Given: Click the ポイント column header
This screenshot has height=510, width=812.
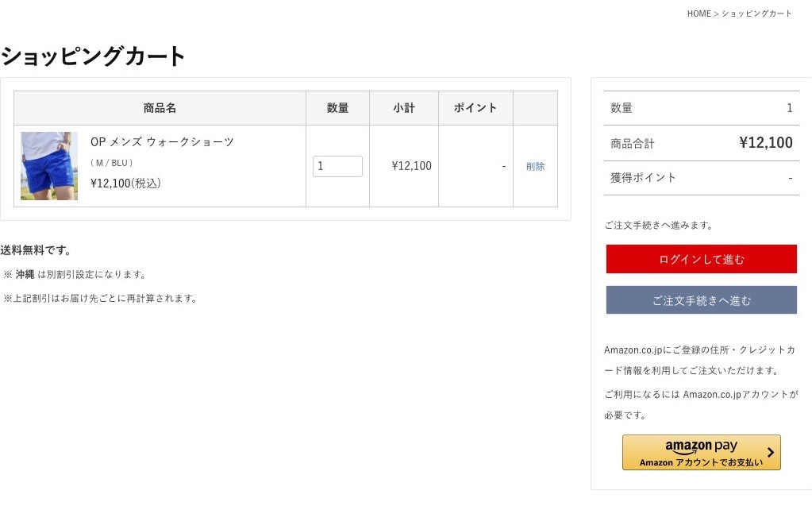Looking at the screenshot, I should click(x=475, y=108).
